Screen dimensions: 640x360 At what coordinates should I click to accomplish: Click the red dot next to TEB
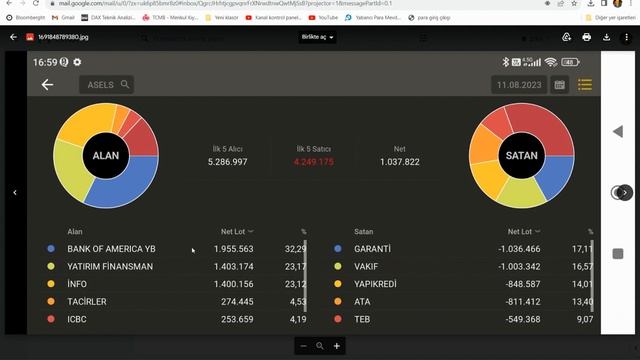(338, 319)
